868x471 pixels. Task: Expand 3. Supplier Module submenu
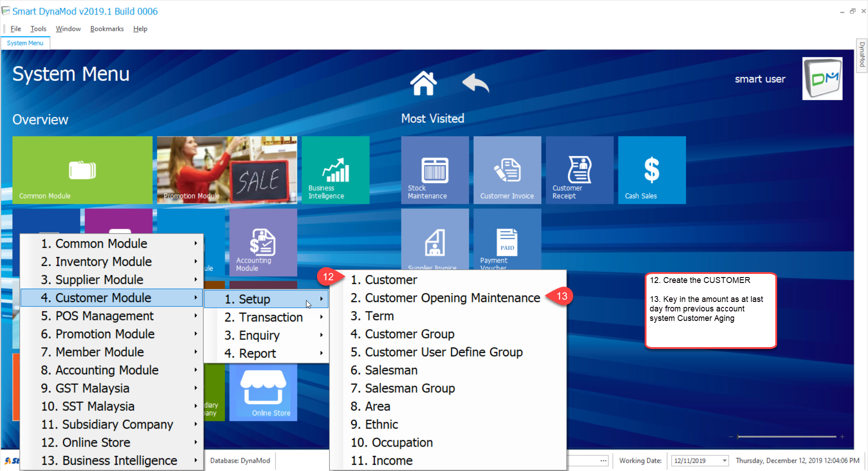112,279
